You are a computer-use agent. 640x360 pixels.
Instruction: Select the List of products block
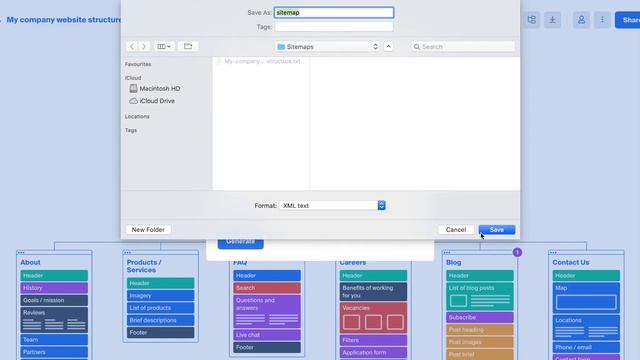tap(160, 308)
